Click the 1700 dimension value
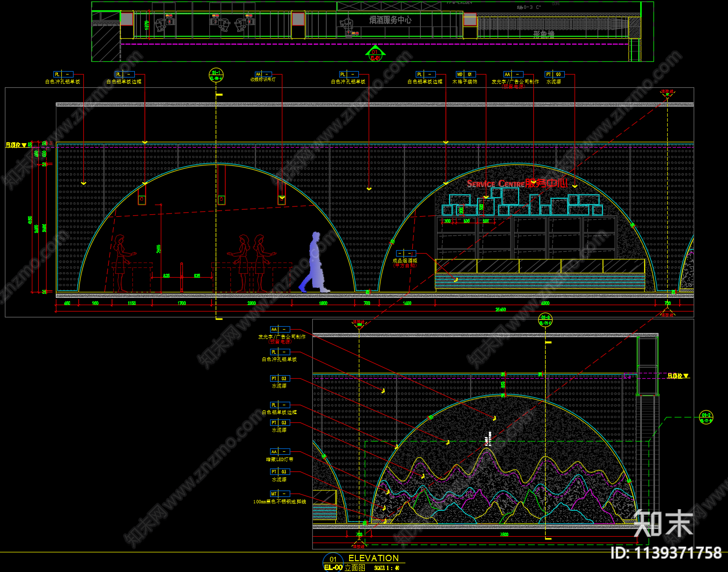The image size is (728, 572). tap(182, 304)
